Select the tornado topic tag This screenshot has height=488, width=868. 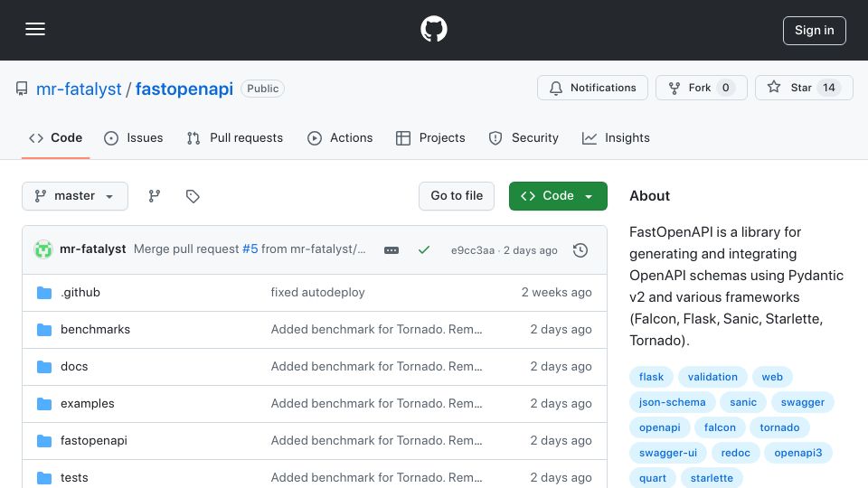pyautogui.click(x=779, y=427)
